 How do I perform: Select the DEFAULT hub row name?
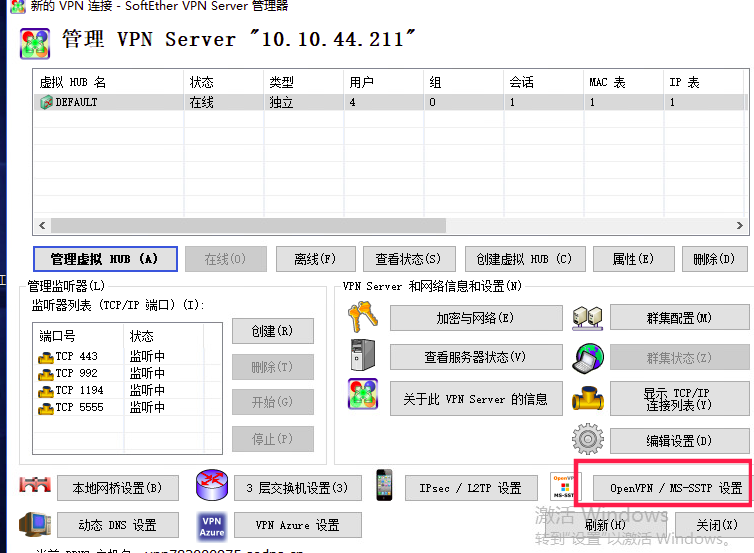(76, 102)
